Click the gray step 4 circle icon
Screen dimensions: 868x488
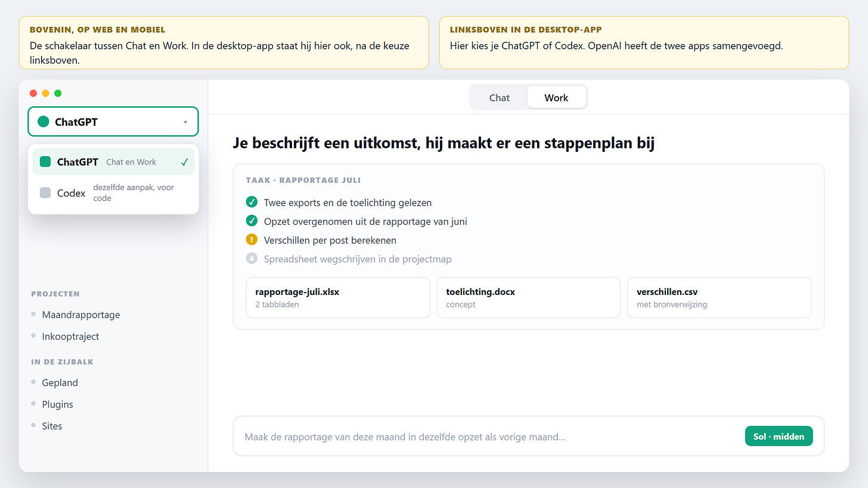(x=252, y=259)
